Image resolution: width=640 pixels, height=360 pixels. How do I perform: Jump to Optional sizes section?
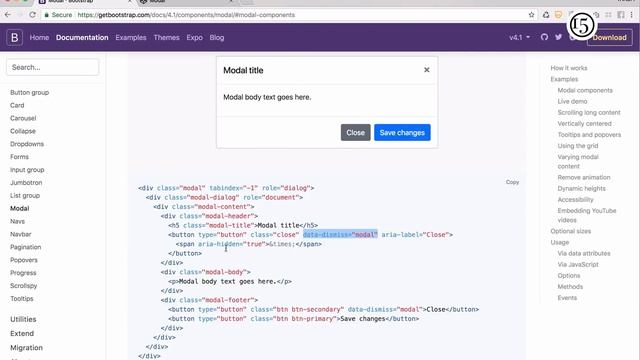571,231
